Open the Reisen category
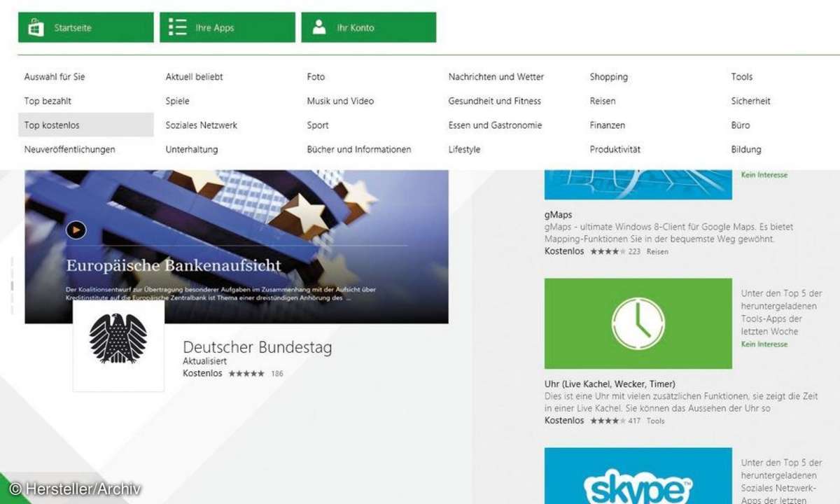840x504 pixels. point(602,101)
